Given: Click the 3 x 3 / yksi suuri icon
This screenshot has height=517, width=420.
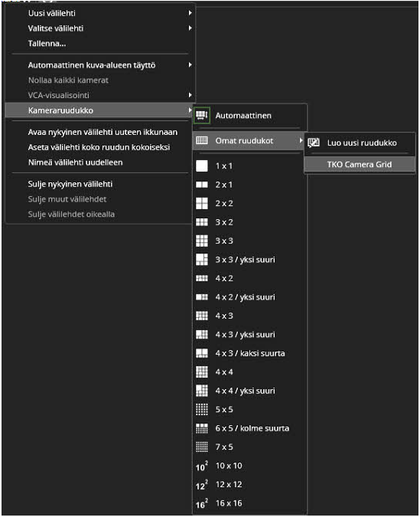Looking at the screenshot, I should pyautogui.click(x=202, y=260).
